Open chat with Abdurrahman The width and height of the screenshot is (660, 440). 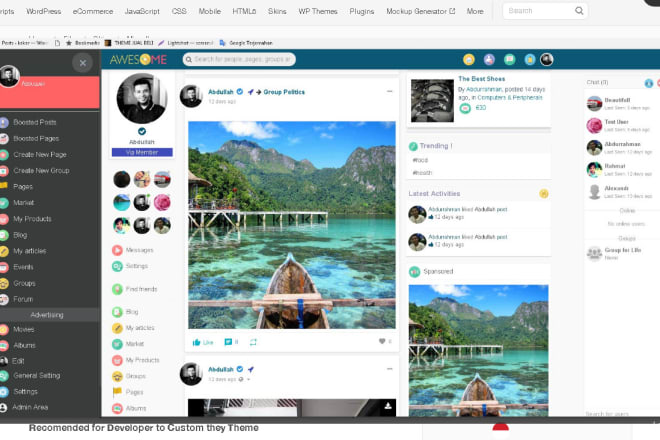(x=619, y=147)
